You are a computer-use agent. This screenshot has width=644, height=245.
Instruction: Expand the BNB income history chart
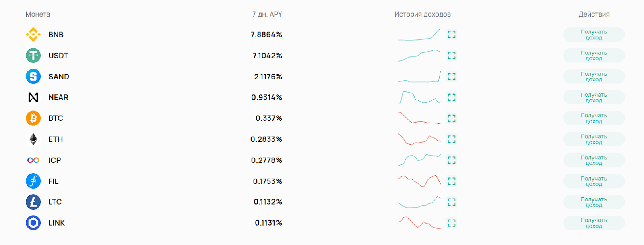tap(452, 35)
